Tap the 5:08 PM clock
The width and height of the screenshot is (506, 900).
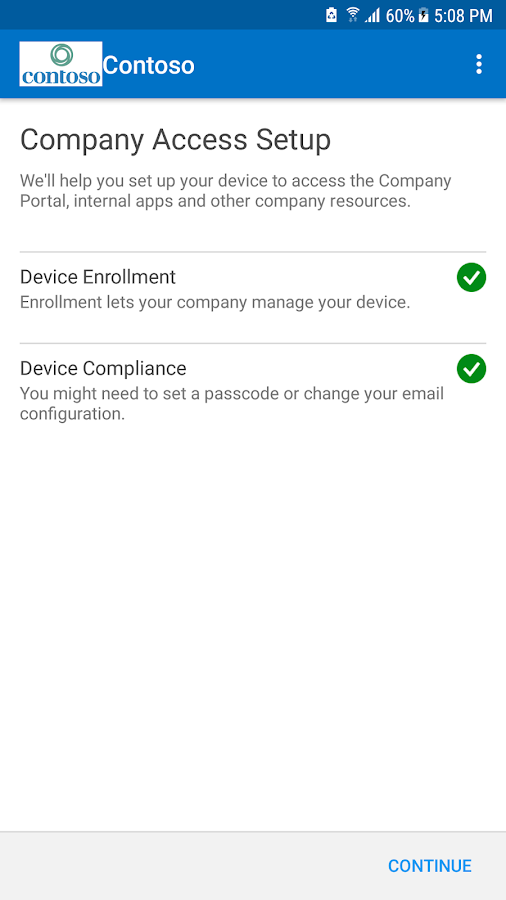[464, 15]
